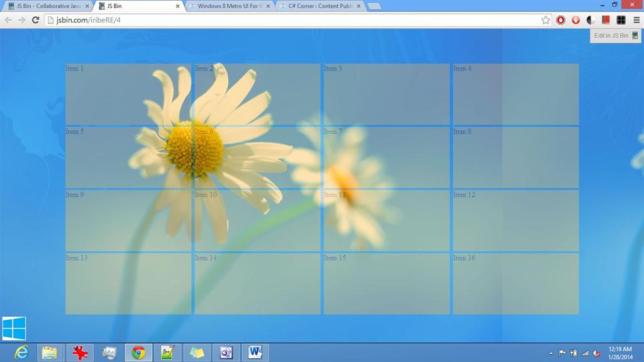Screen dimensions: 644x362
Task: Open the red stop-hand ad blocker extension
Action: [560, 20]
